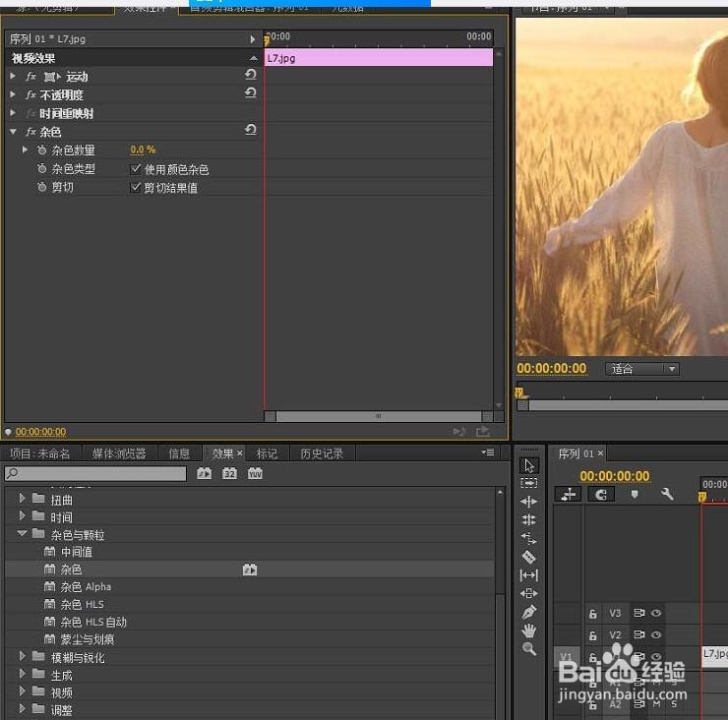Toggle nest sequences icon in timeline
The image size is (728, 720).
pos(568,495)
